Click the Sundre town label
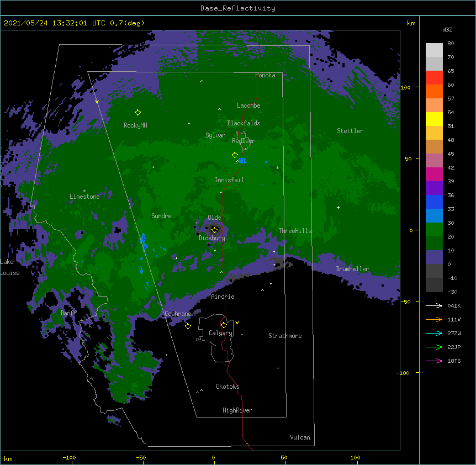The height and width of the screenshot is (465, 476). tap(161, 216)
